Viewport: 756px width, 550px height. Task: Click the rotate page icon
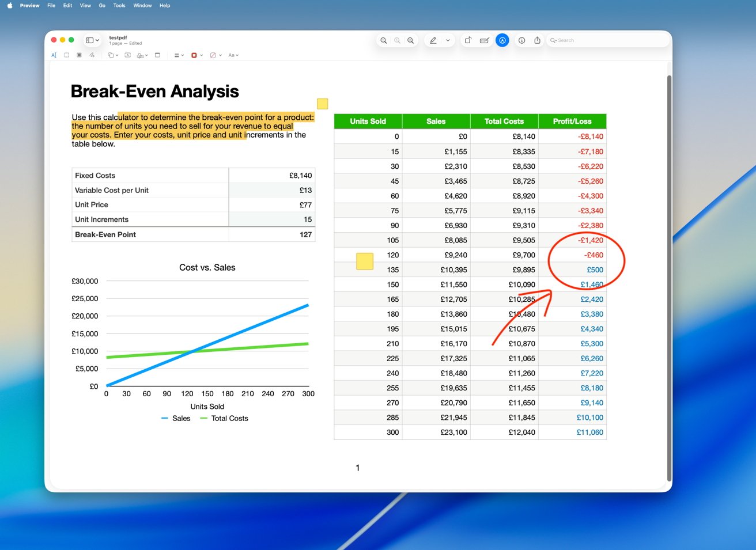tap(468, 40)
